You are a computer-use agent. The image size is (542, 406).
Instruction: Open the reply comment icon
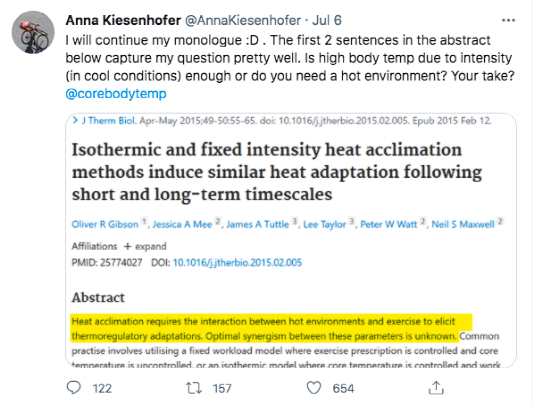point(74,388)
